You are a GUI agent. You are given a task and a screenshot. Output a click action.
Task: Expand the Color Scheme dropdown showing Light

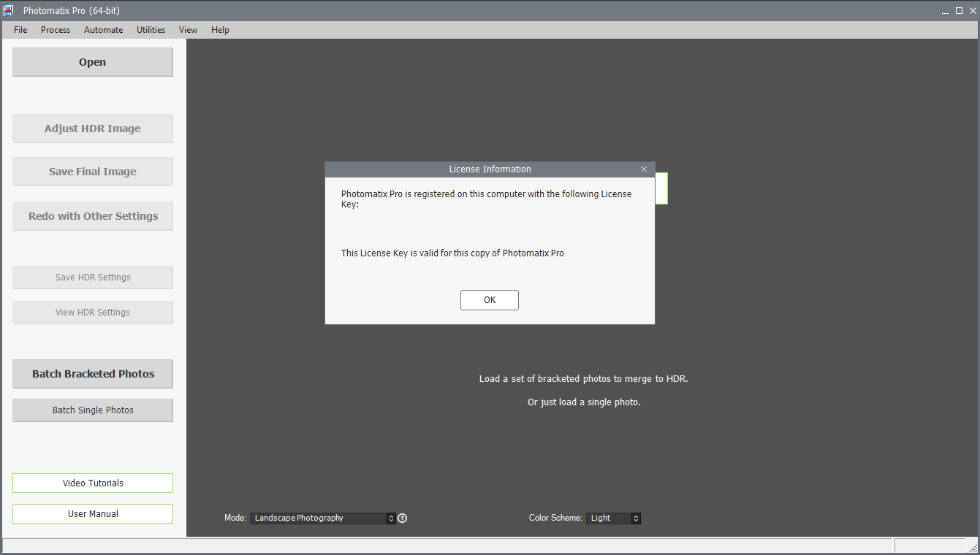[614, 518]
